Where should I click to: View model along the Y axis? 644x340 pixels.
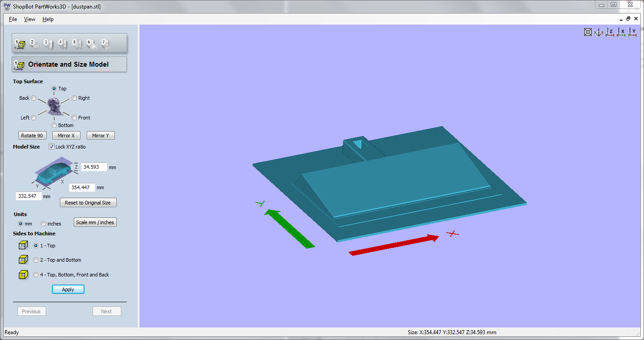point(632,32)
